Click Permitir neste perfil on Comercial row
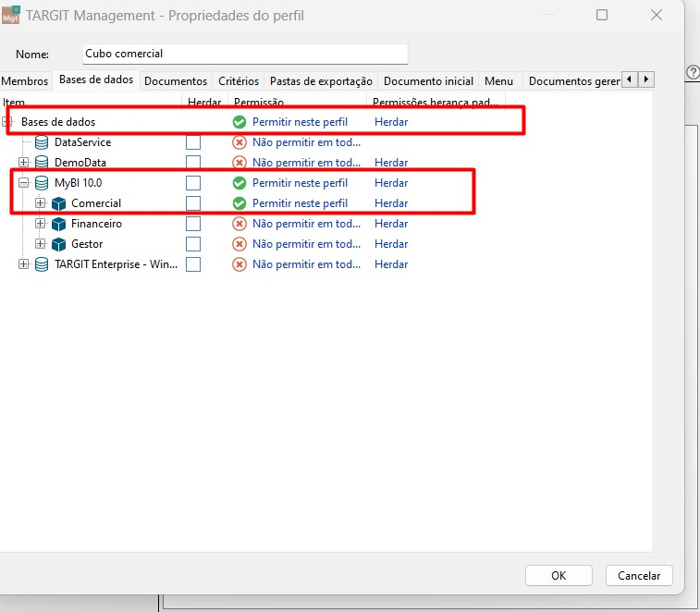Image resolution: width=700 pixels, height=612 pixels. point(300,203)
